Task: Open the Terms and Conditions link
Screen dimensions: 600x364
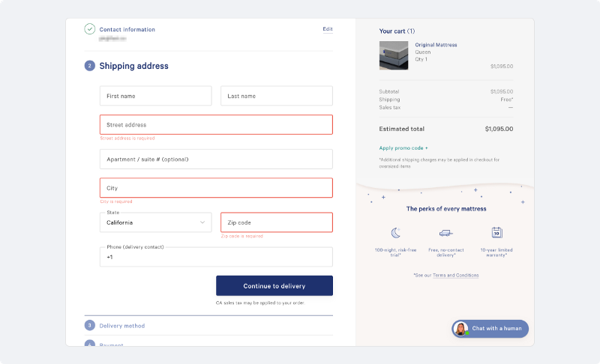Action: pos(456,275)
